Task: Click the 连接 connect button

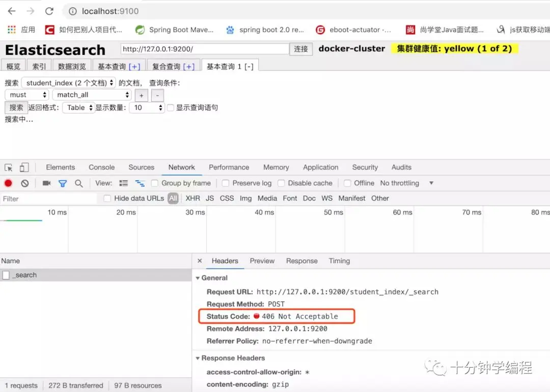Action: [x=300, y=49]
